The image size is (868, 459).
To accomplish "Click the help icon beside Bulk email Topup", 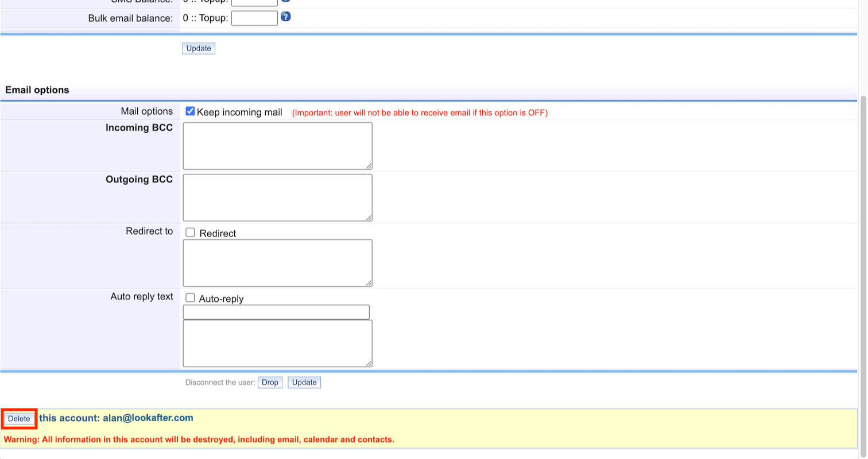I will coord(285,17).
